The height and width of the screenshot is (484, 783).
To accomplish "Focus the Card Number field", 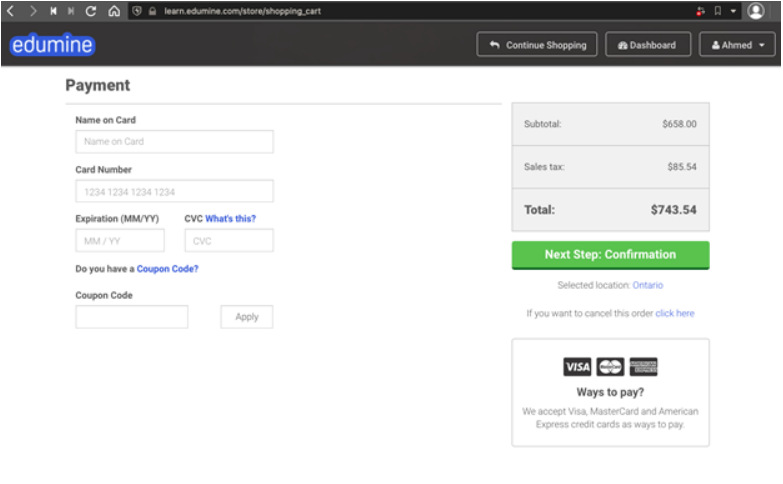I will (174, 191).
